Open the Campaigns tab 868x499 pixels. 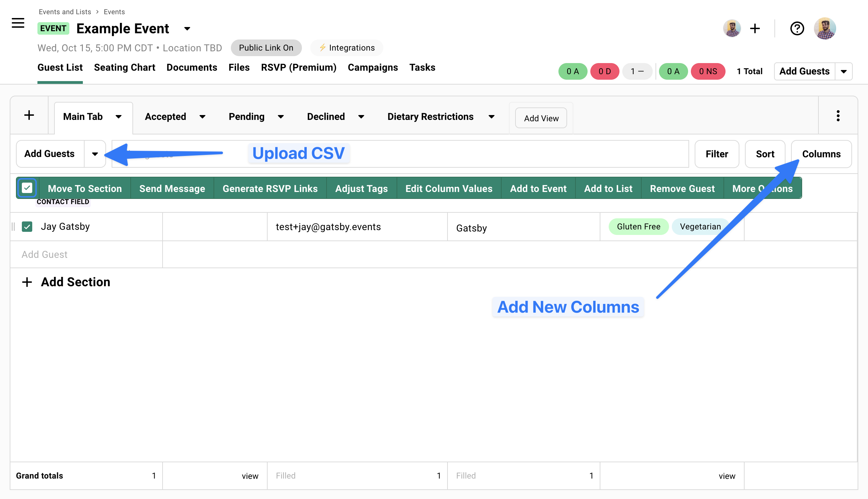click(x=373, y=68)
